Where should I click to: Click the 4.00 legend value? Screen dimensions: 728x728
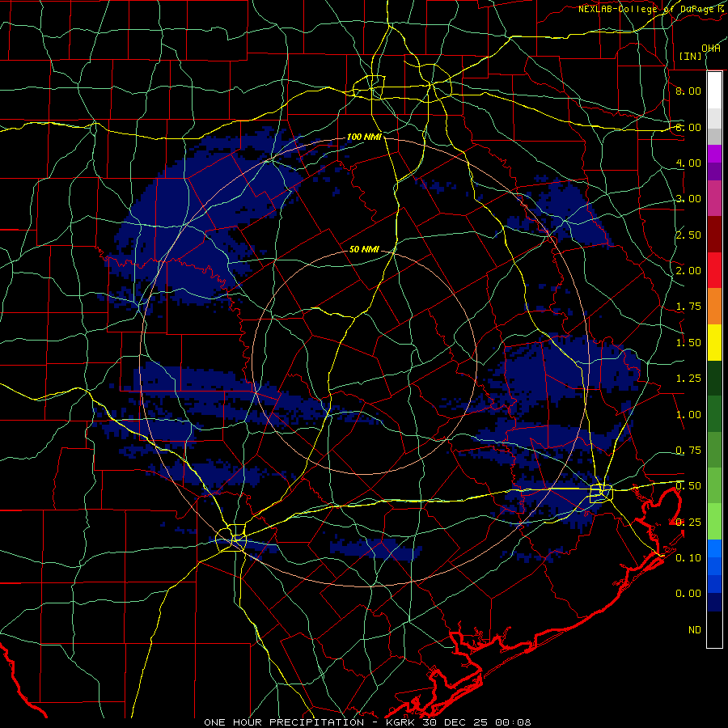point(688,163)
